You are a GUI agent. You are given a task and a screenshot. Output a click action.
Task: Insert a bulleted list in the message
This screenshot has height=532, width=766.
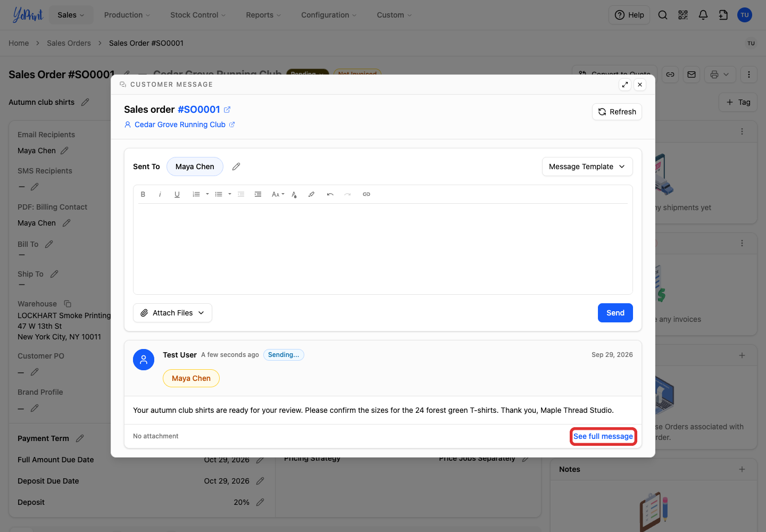(x=219, y=194)
